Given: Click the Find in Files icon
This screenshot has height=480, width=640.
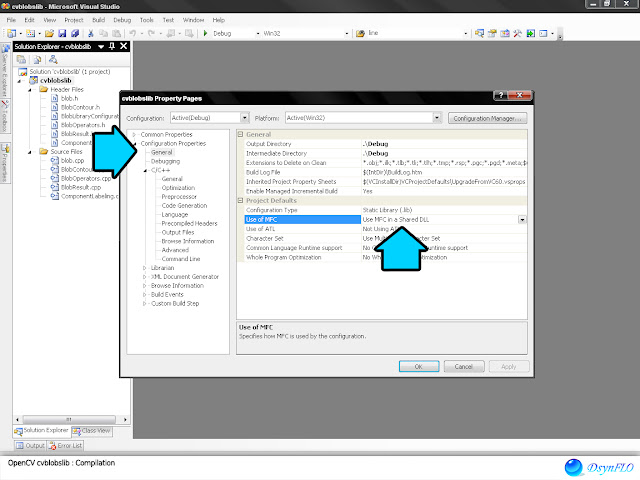Looking at the screenshot, I should tap(360, 33).
